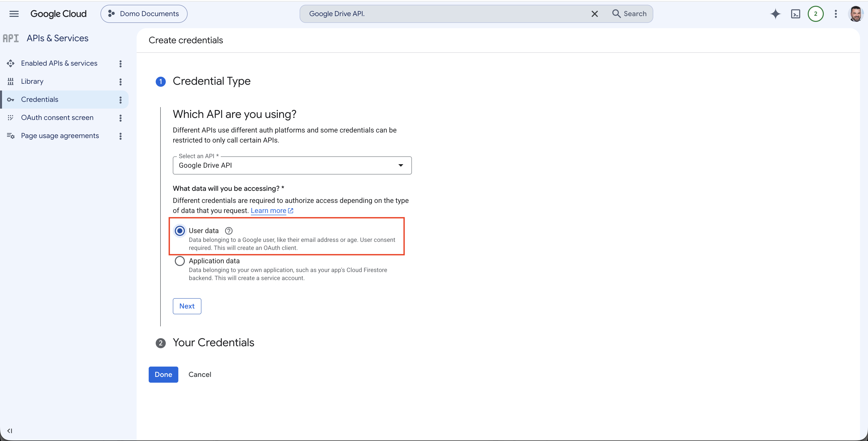Open more options for Enabled APIs & services

click(x=120, y=63)
